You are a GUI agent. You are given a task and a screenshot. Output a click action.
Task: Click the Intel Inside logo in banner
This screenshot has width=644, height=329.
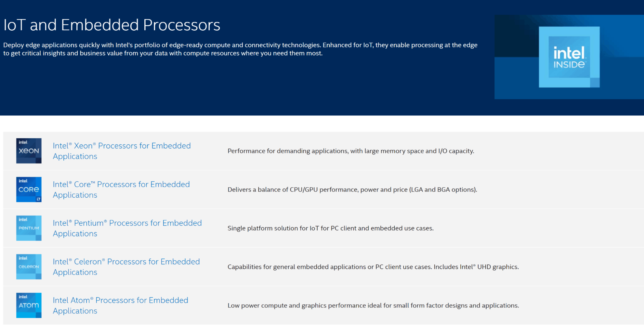coord(569,57)
